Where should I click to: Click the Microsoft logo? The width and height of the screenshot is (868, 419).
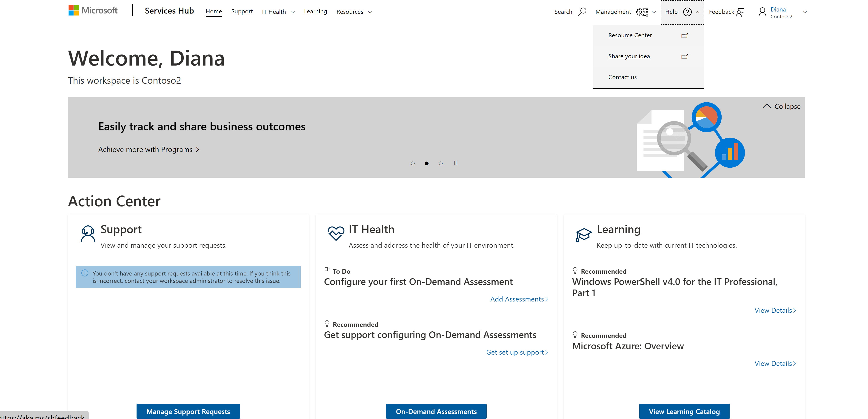(x=93, y=10)
